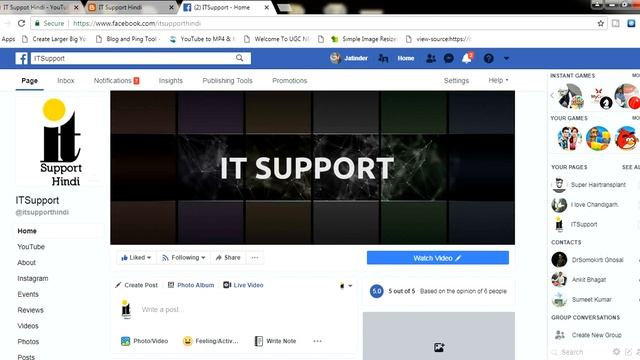Screen dimensions: 640x360
Task: Open the Following dropdown
Action: click(x=184, y=258)
